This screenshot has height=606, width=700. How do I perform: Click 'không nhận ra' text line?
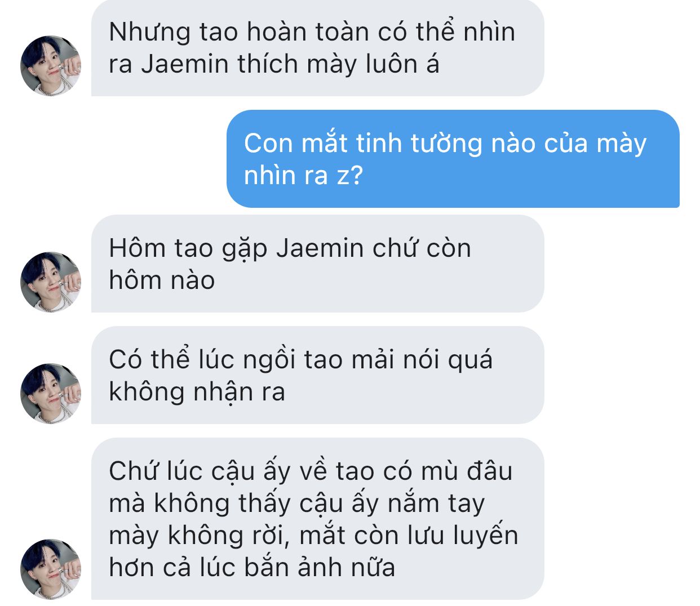(x=197, y=392)
